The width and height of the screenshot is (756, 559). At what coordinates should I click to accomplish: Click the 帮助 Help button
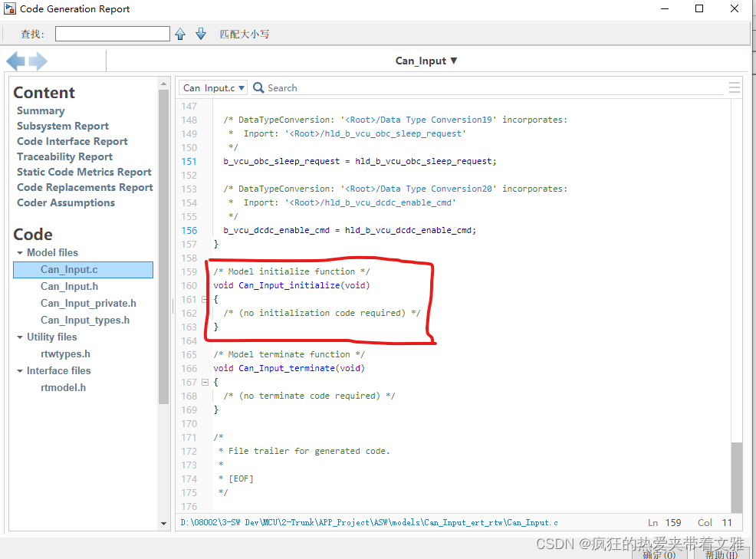tap(721, 554)
